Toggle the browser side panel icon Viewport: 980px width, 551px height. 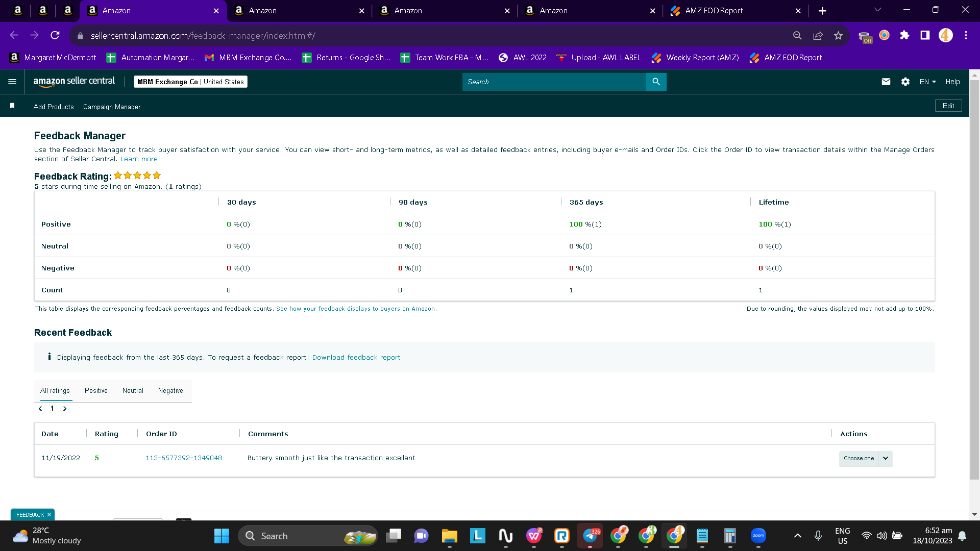925,35
